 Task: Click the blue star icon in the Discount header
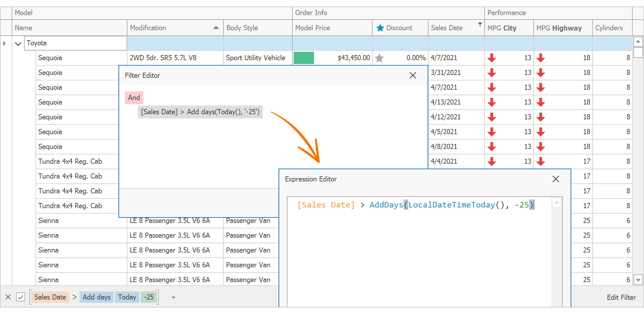[380, 28]
